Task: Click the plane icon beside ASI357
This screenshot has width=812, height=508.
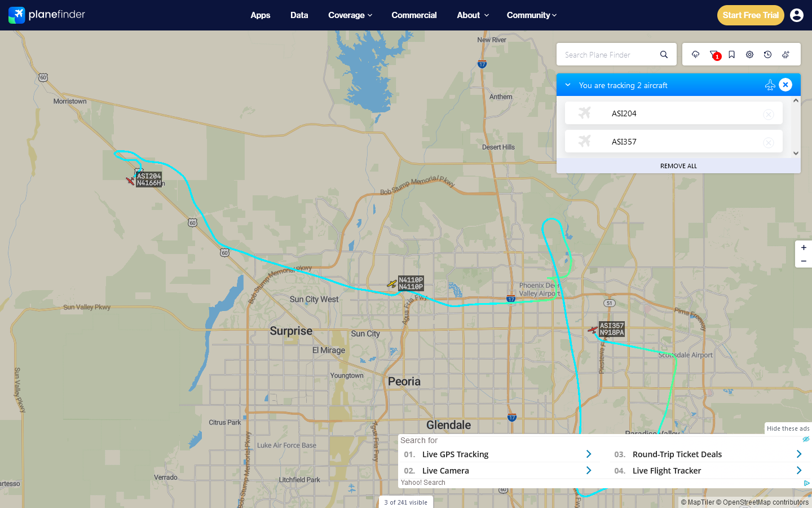Action: (x=585, y=141)
